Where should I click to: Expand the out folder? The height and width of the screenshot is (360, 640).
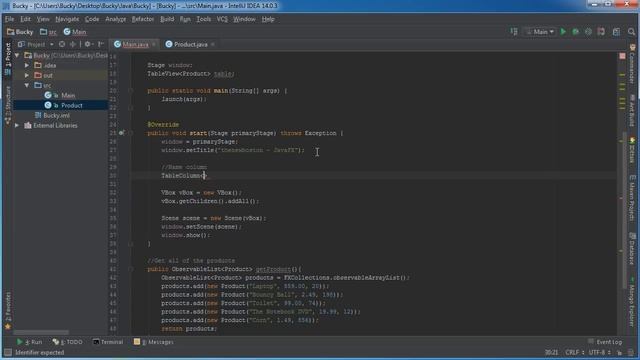tap(27, 75)
